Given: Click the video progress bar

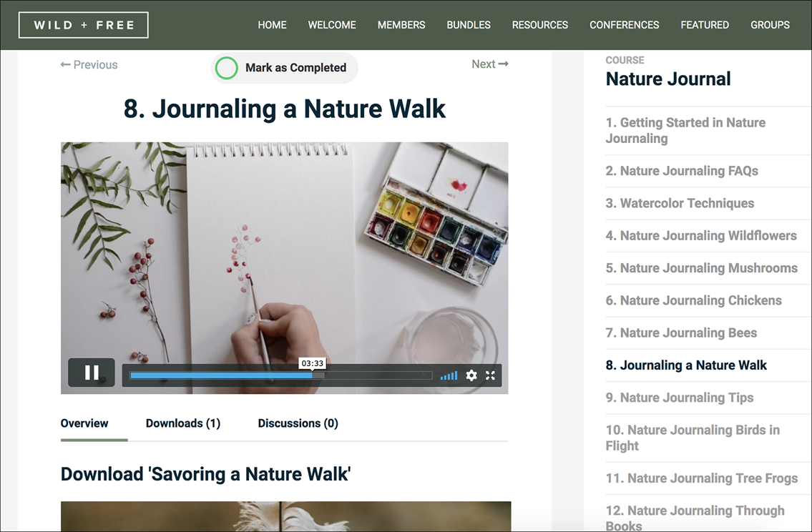Looking at the screenshot, I should pos(281,375).
